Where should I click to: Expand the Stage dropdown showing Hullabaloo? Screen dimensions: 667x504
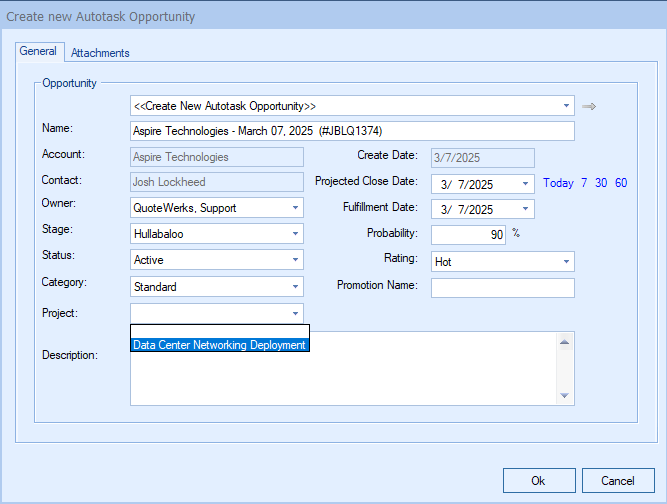(x=295, y=234)
